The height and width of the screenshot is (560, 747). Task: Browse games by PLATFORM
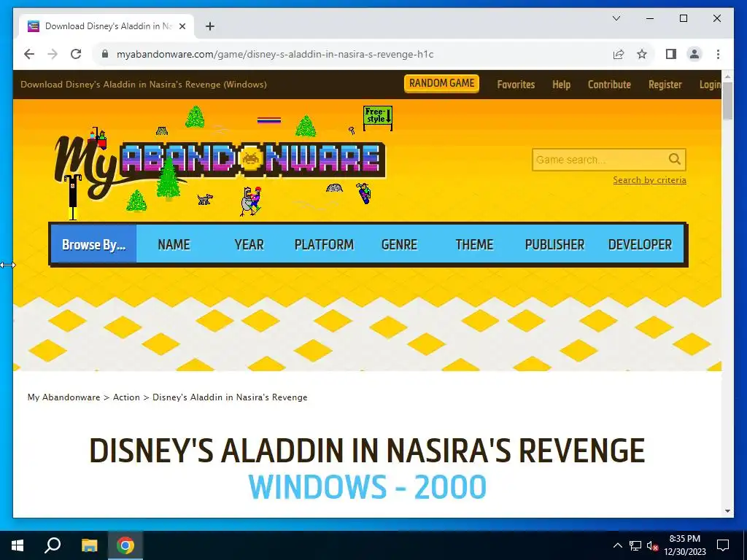click(324, 244)
